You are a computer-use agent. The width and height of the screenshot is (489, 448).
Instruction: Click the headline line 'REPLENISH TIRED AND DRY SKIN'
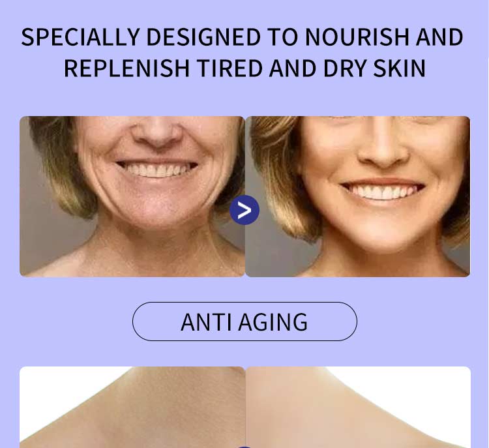[x=244, y=68]
